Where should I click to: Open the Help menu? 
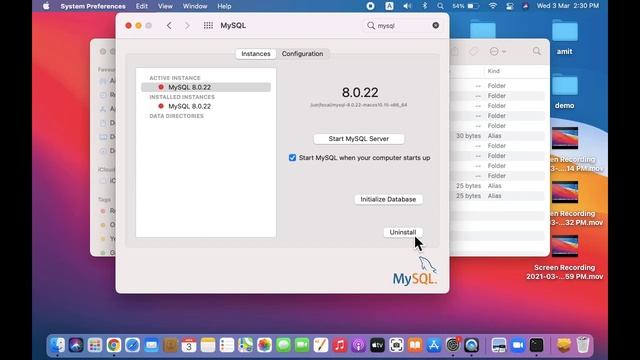point(224,6)
